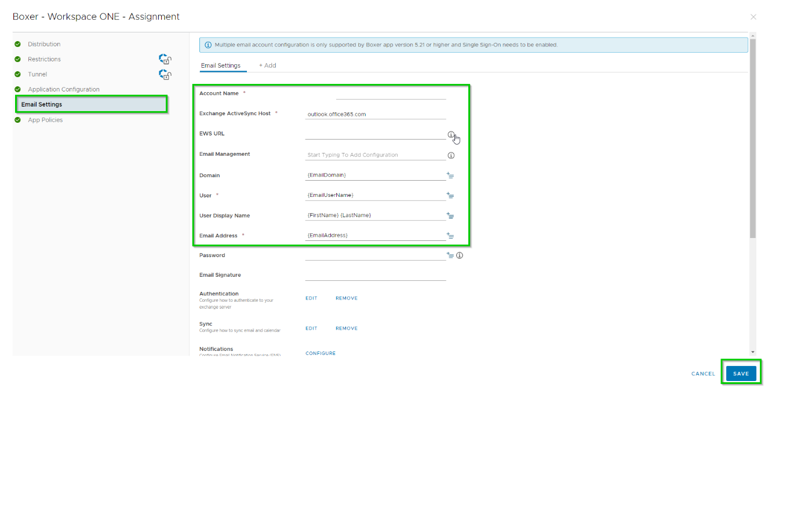This screenshot has height=505, width=812.
Task: Click the info icon in the version notice banner
Action: (x=208, y=45)
